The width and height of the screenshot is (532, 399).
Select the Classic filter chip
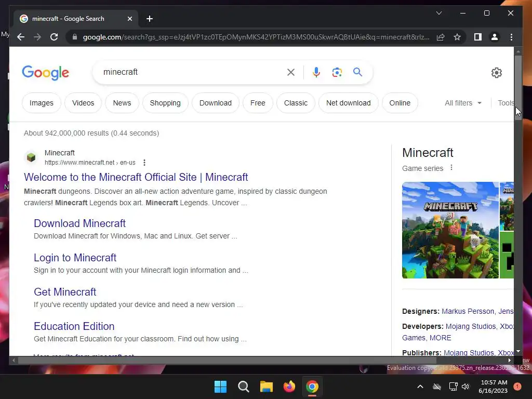[x=296, y=103]
